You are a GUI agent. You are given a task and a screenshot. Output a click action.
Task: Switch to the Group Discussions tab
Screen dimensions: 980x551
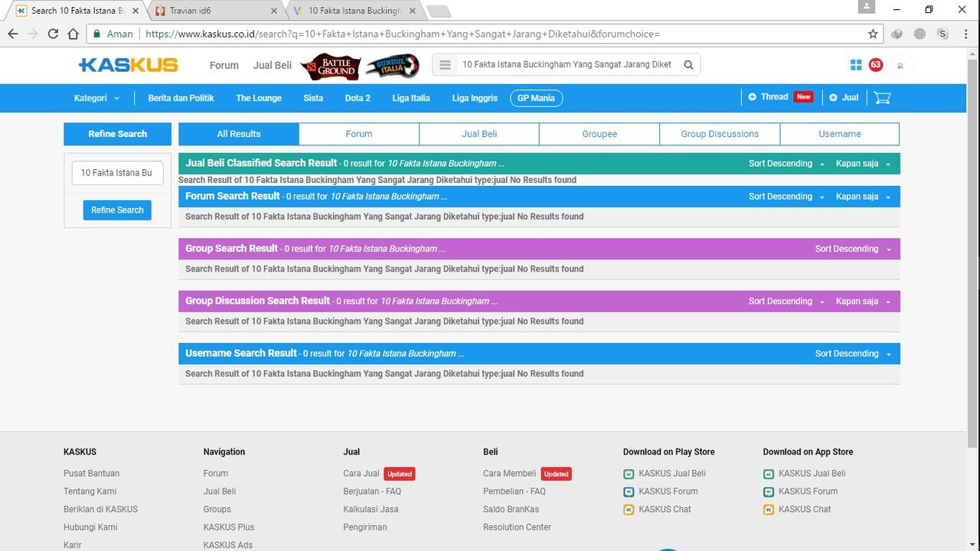[720, 134]
